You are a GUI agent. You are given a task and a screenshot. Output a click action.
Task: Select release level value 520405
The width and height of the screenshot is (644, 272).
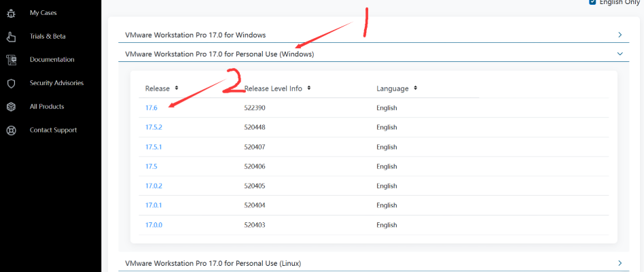(x=255, y=186)
